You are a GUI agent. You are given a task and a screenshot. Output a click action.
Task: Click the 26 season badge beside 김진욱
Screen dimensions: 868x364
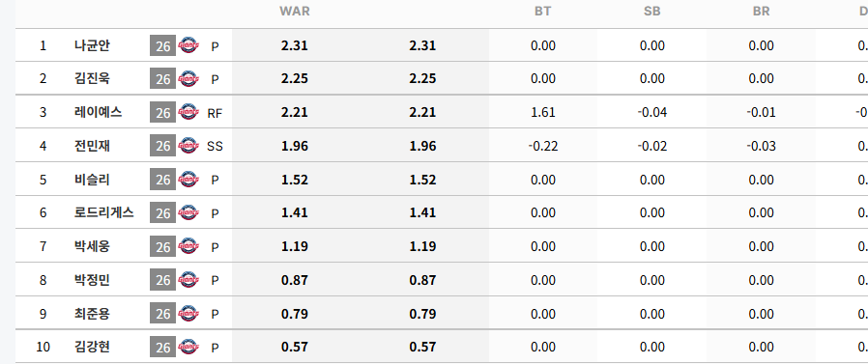pos(162,79)
